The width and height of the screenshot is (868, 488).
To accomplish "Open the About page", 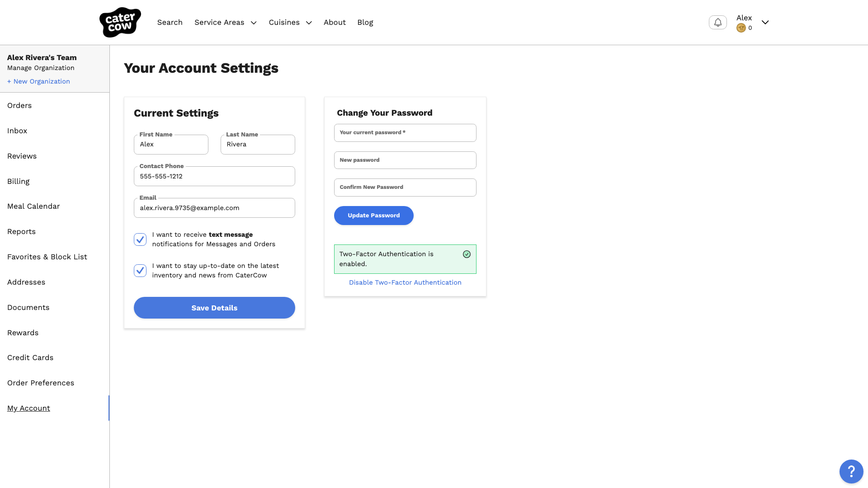I will [335, 22].
